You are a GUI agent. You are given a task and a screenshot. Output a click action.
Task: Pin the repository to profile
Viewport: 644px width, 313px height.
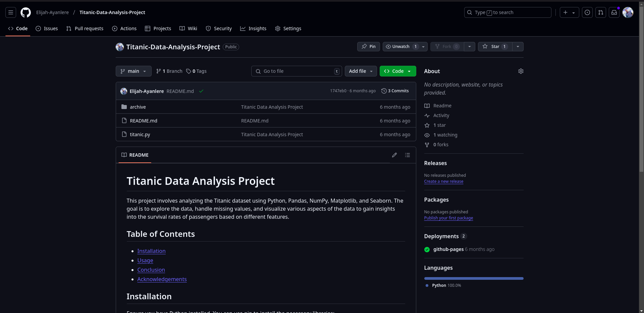(x=368, y=47)
